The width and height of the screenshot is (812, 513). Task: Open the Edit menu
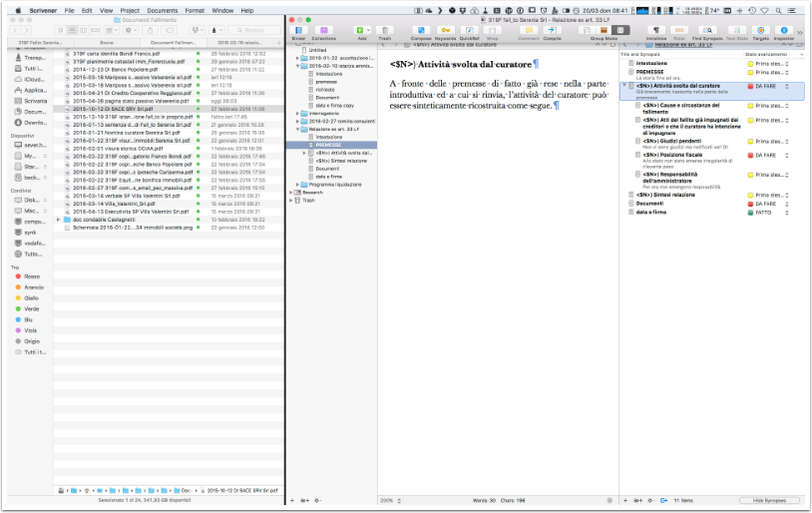click(x=87, y=10)
